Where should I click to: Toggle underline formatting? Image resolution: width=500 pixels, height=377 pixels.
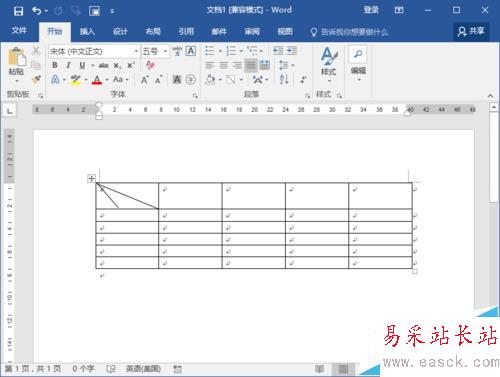tap(82, 65)
